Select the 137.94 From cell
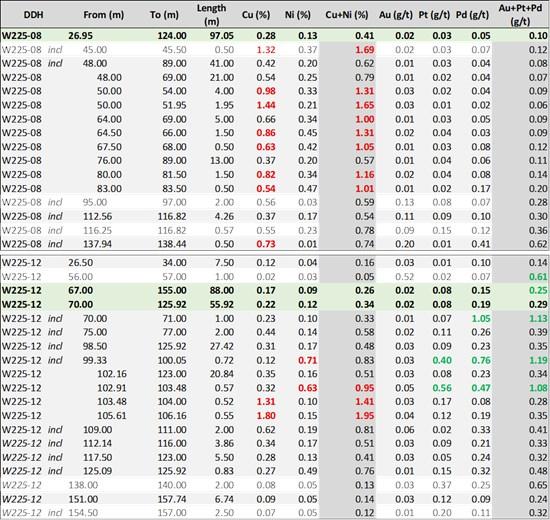Image resolution: width=550 pixels, height=520 pixels. tap(97, 244)
